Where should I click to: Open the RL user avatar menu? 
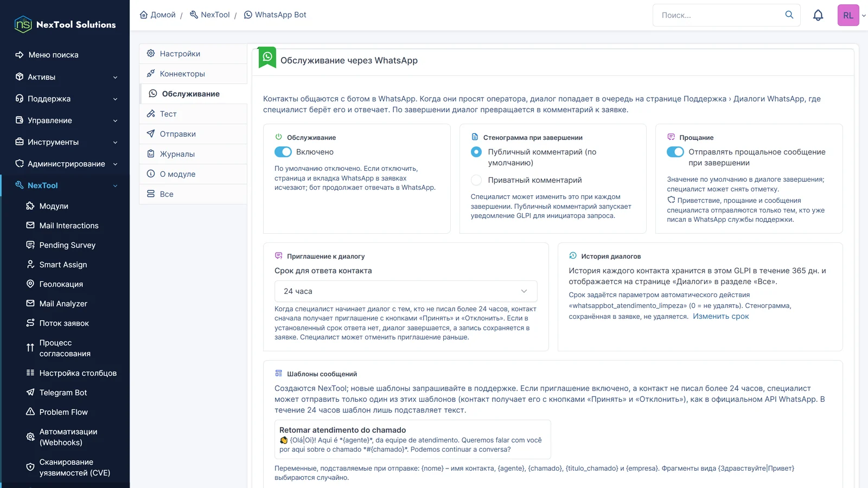click(x=848, y=15)
